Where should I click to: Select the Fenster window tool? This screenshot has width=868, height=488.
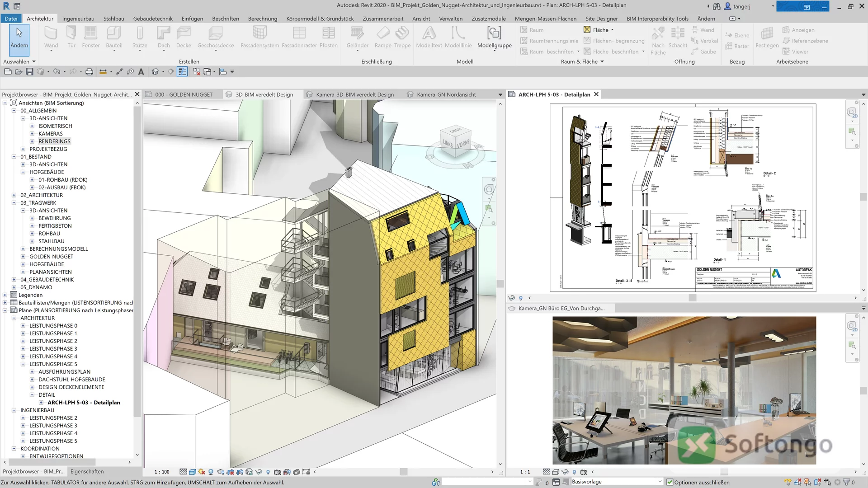tap(91, 37)
